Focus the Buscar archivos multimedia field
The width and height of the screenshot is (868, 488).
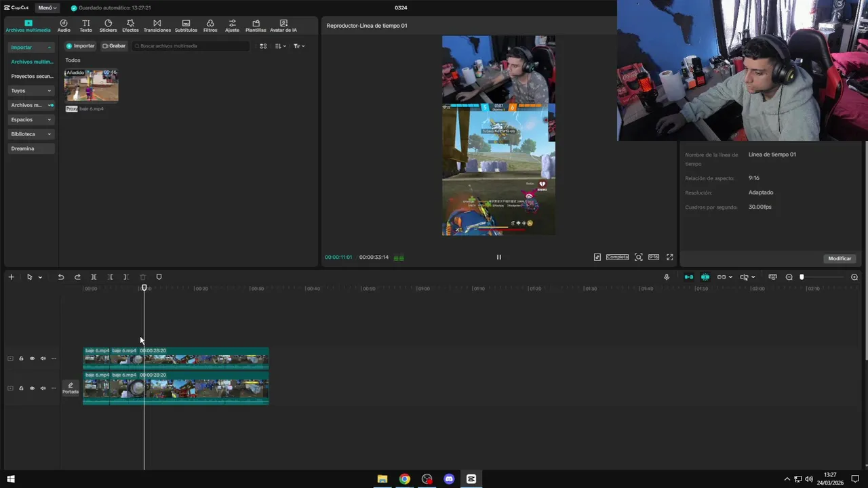click(x=191, y=46)
